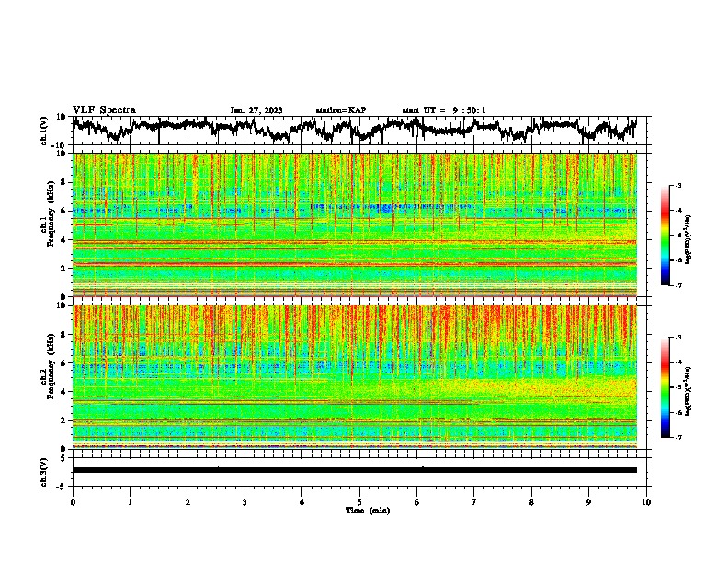Screen dimensions: 728x563
Task: Click the time axis end label "10"
Action: click(646, 502)
